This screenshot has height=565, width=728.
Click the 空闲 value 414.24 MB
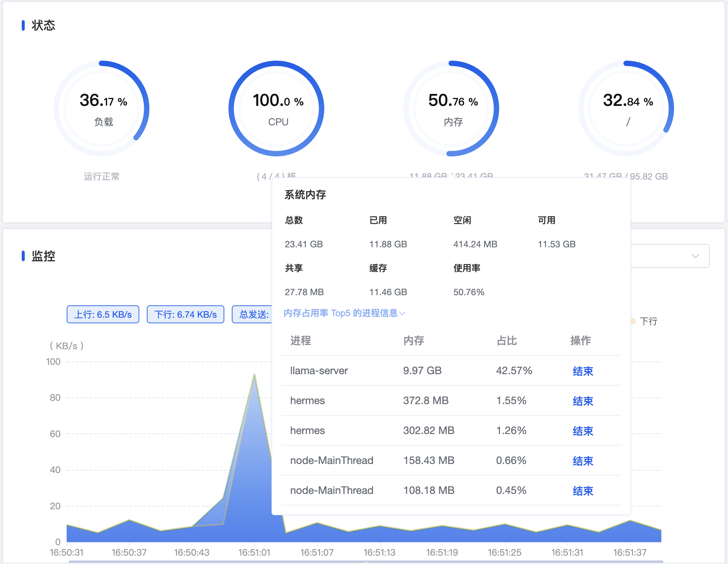tap(475, 244)
